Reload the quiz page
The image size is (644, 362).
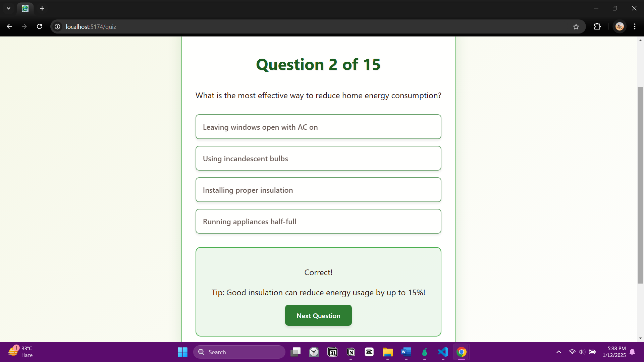[39, 26]
